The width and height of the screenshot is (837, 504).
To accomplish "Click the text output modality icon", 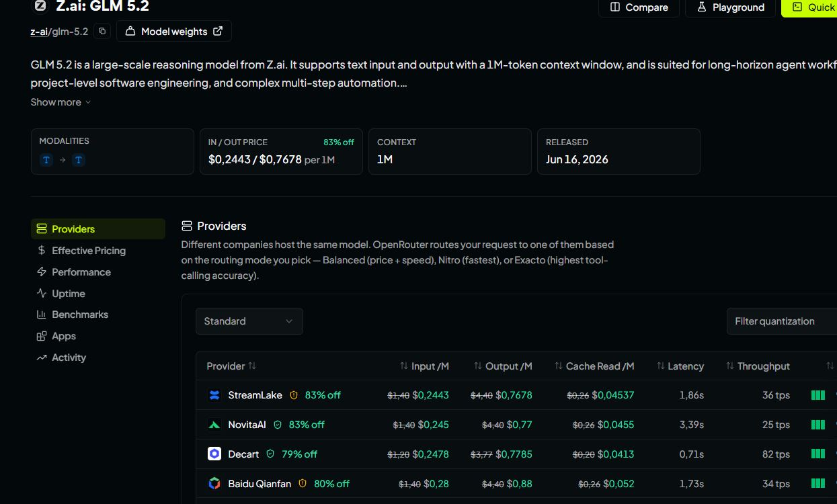I will click(x=79, y=160).
